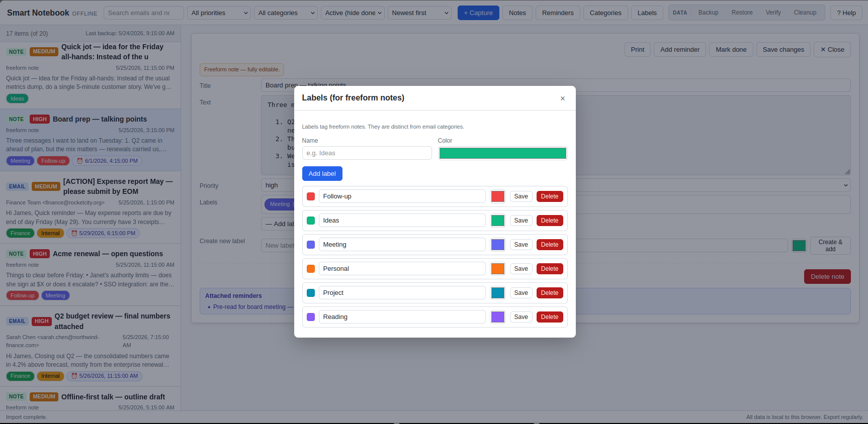Click the Create & add label button

pos(830,246)
